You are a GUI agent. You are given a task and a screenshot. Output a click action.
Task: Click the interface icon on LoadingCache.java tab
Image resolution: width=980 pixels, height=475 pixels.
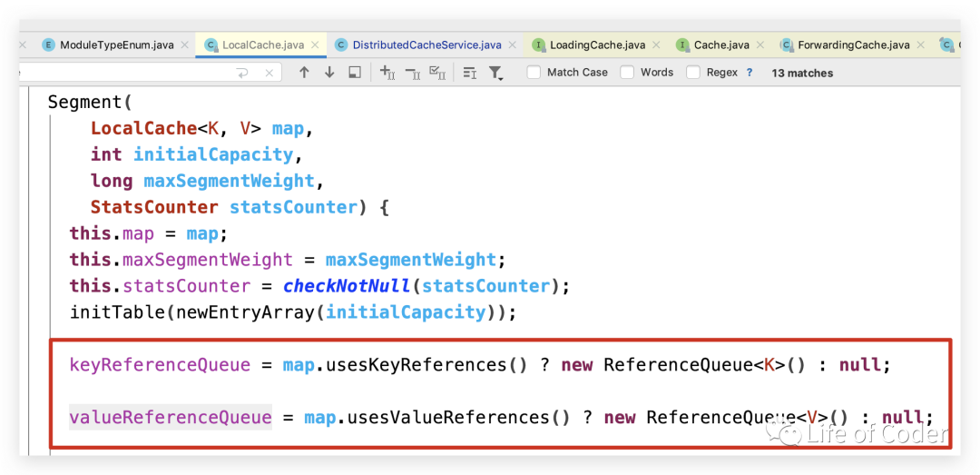coord(539,45)
